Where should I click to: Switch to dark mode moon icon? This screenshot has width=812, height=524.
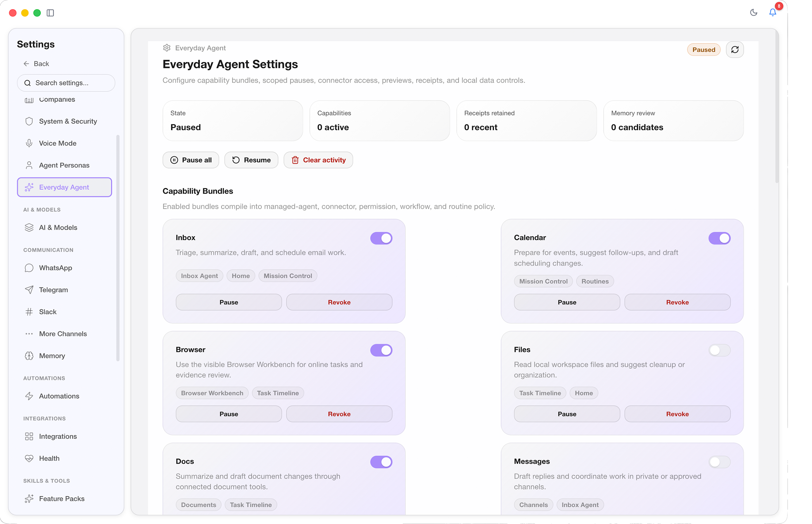(x=754, y=13)
